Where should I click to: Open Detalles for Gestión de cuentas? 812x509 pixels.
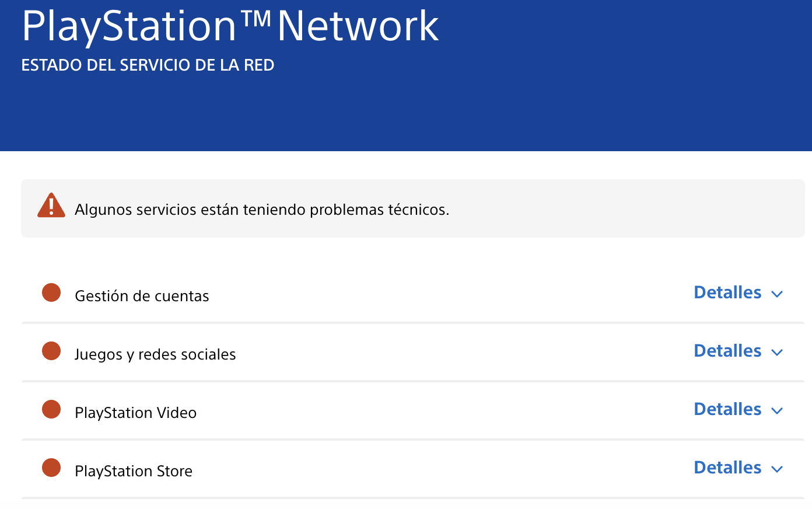point(727,292)
